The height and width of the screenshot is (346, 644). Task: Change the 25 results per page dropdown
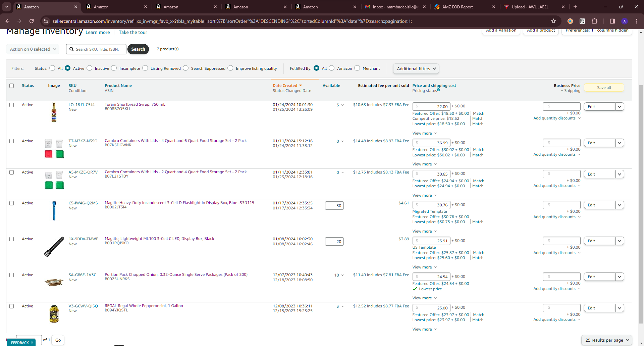607,340
